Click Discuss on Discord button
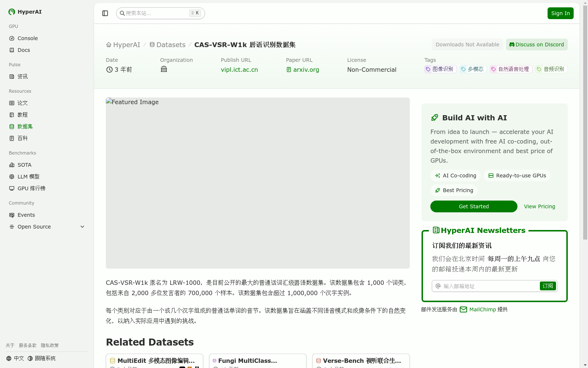 click(x=537, y=45)
